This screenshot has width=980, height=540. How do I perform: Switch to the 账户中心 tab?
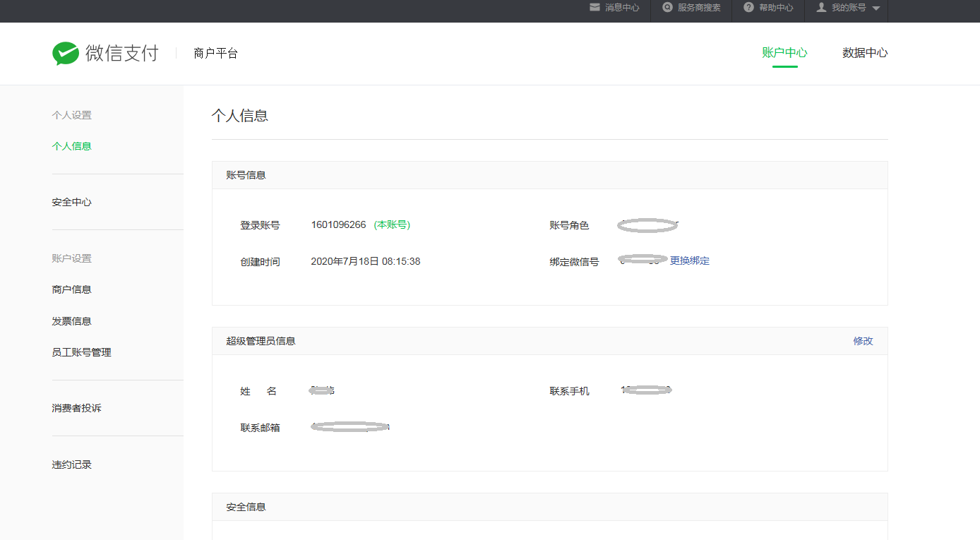[x=784, y=53]
